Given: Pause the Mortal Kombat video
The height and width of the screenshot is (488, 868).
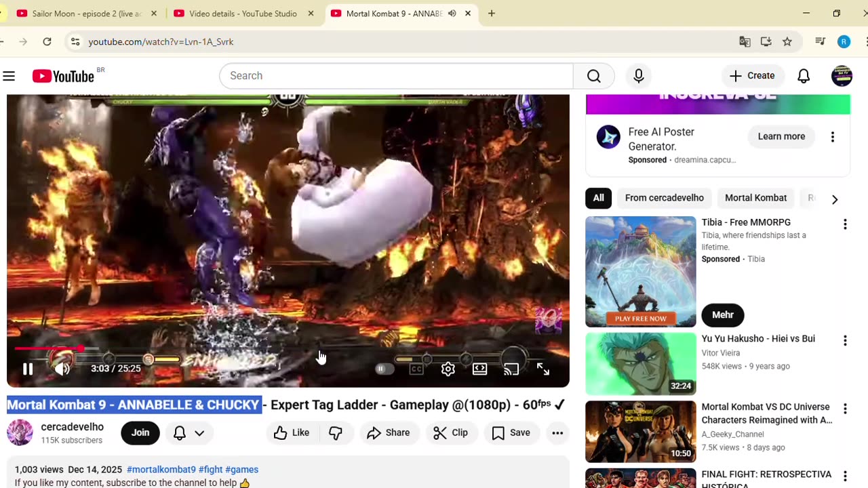Looking at the screenshot, I should [x=28, y=369].
